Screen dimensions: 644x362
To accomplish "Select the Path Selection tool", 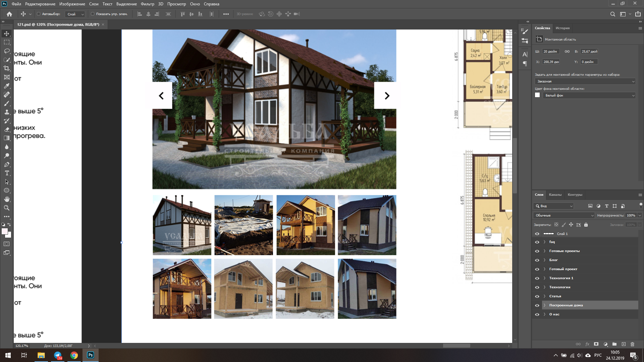I will (7, 182).
